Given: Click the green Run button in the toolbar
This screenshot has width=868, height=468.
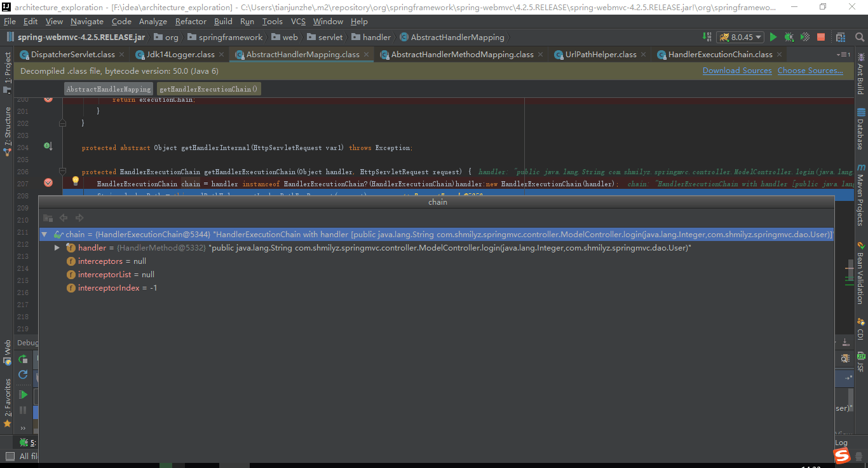Looking at the screenshot, I should point(773,37).
